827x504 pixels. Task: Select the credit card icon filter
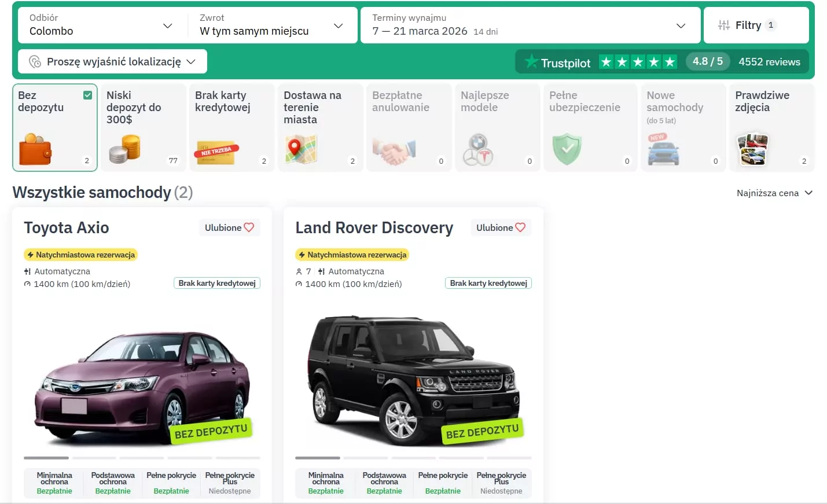tap(215, 153)
